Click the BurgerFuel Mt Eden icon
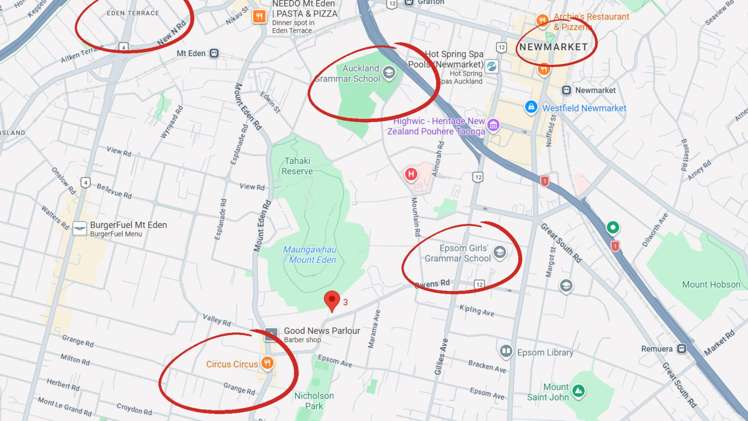 [x=79, y=228]
